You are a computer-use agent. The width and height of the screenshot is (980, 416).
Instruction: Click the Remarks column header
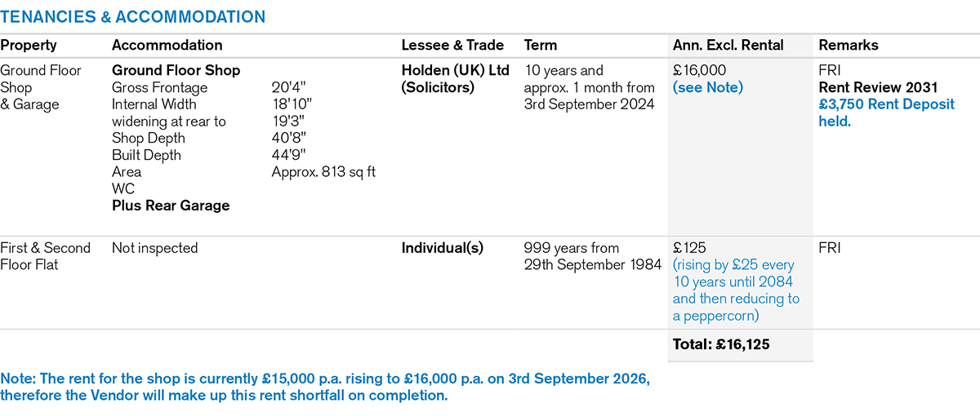(847, 46)
